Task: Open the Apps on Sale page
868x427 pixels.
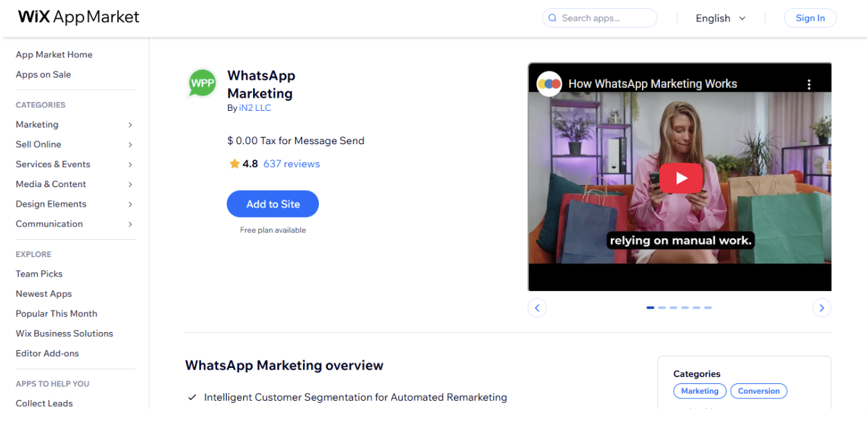Action: point(43,74)
